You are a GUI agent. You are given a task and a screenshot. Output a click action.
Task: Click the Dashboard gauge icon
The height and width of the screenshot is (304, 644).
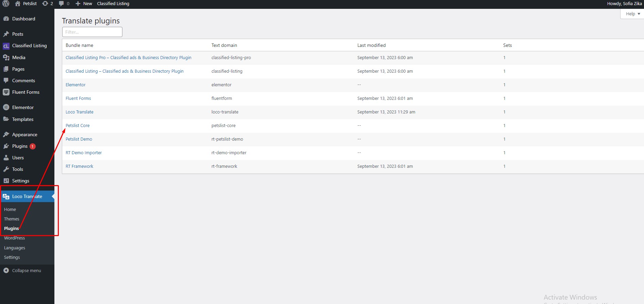tap(6, 19)
